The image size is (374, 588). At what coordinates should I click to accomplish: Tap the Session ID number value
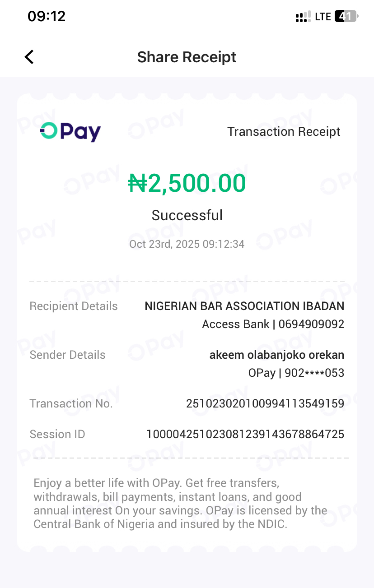click(245, 434)
